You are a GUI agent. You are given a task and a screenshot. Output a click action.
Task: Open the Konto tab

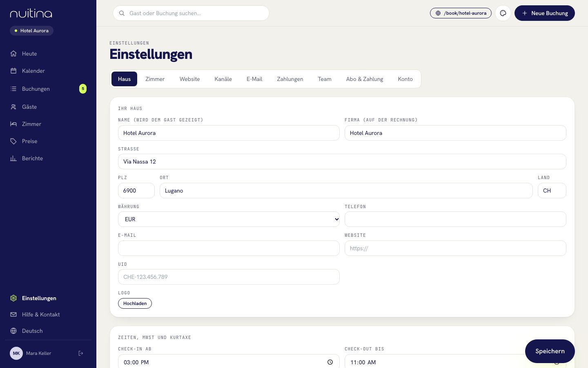tap(405, 79)
